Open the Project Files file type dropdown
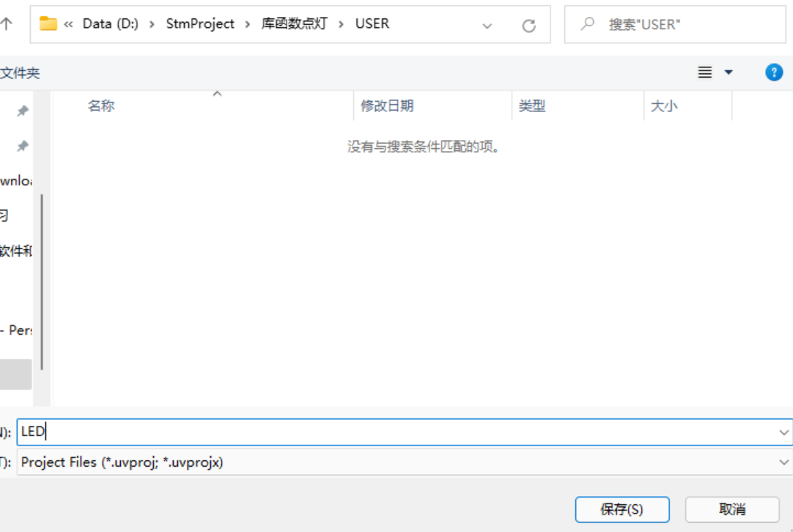Image resolution: width=793 pixels, height=532 pixels. coord(783,462)
